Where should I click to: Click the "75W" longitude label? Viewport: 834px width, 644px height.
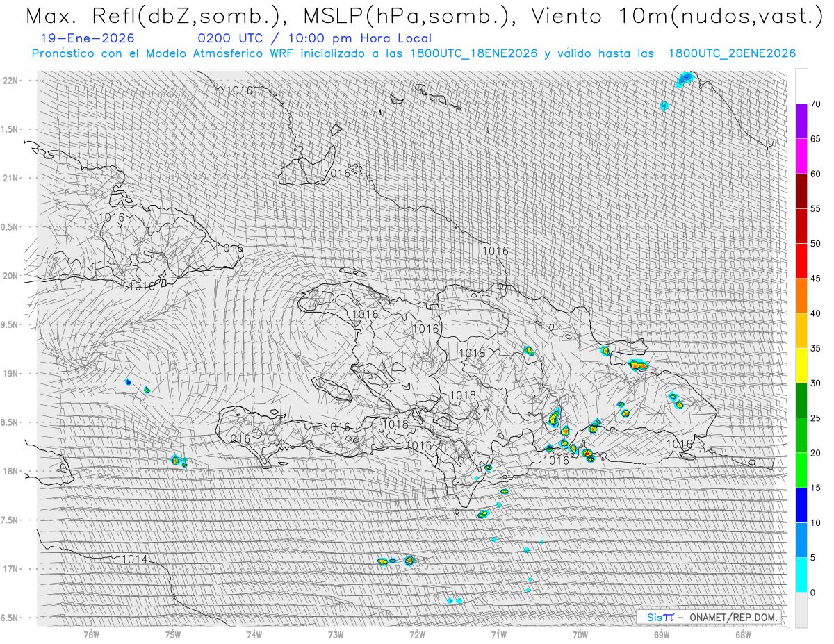point(172,634)
